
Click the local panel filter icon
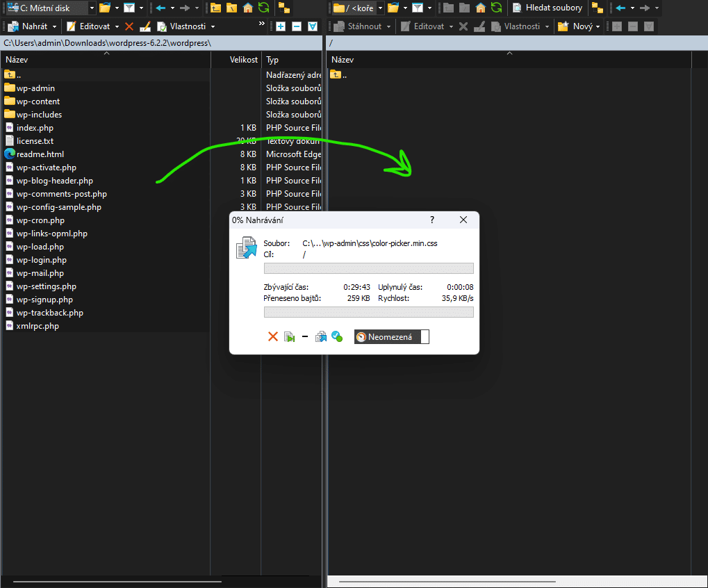129,8
